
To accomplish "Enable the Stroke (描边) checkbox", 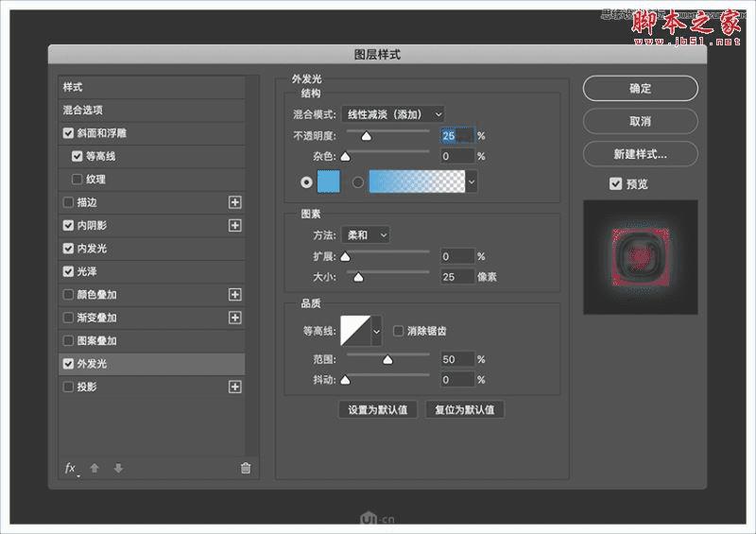I will (x=68, y=202).
